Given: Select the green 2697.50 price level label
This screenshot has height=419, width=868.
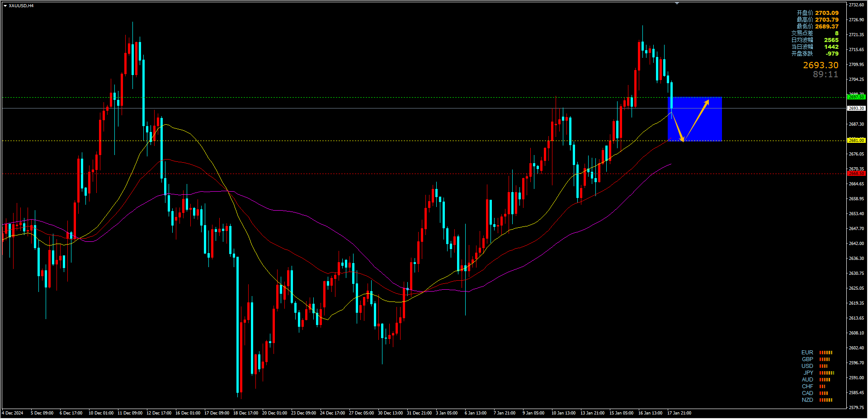Looking at the screenshot, I should click(856, 97).
